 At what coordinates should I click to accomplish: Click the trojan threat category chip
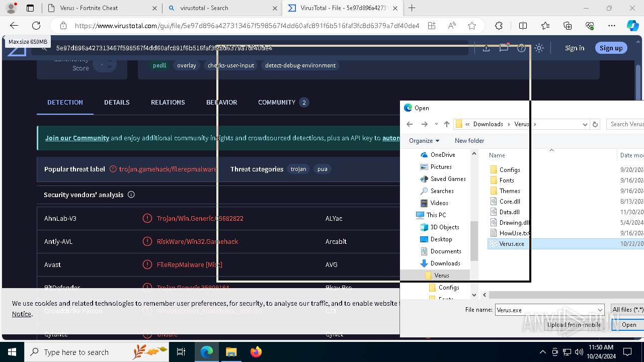coord(298,169)
